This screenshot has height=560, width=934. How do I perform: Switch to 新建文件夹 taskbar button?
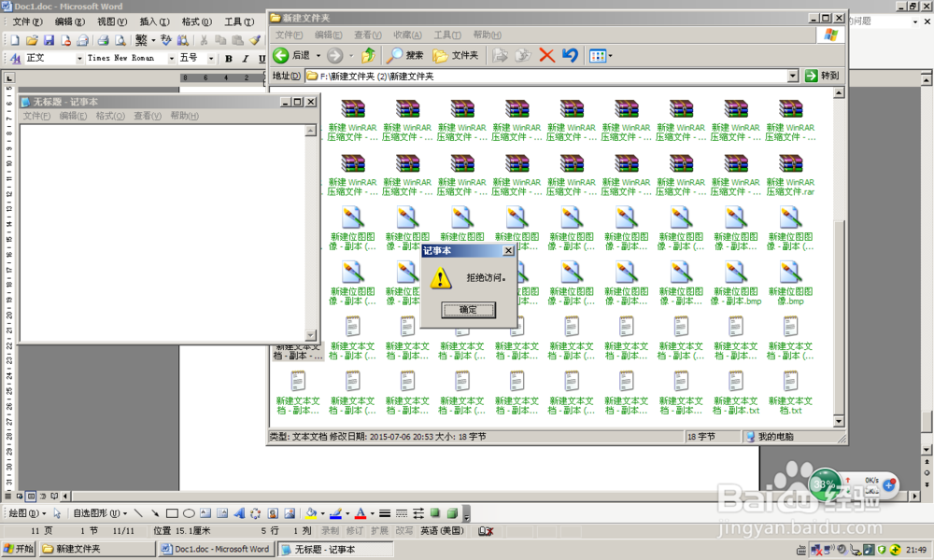(97, 550)
